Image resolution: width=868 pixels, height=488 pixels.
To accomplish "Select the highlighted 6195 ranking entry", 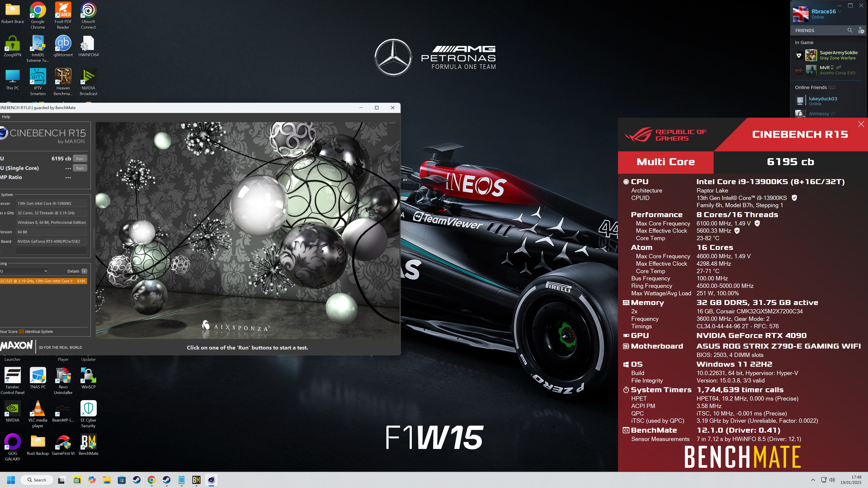I will click(x=43, y=281).
